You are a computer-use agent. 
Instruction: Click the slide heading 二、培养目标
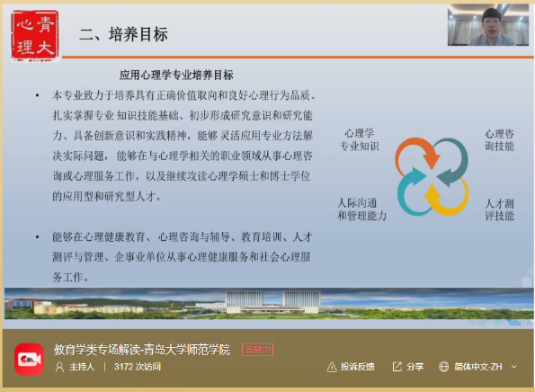point(123,34)
